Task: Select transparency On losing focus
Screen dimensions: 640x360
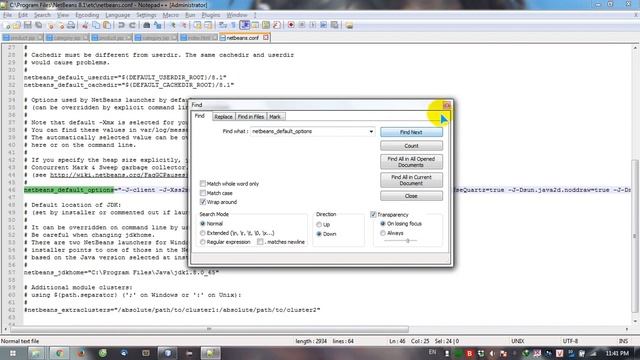Action: click(x=383, y=224)
